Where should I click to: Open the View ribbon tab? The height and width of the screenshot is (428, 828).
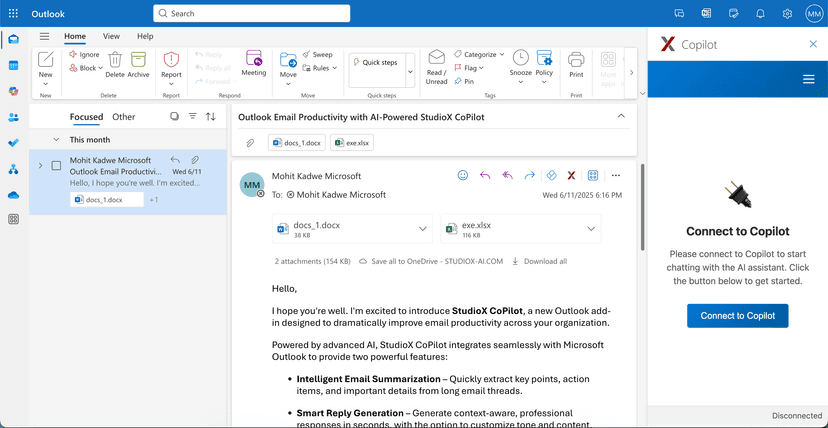pos(111,36)
